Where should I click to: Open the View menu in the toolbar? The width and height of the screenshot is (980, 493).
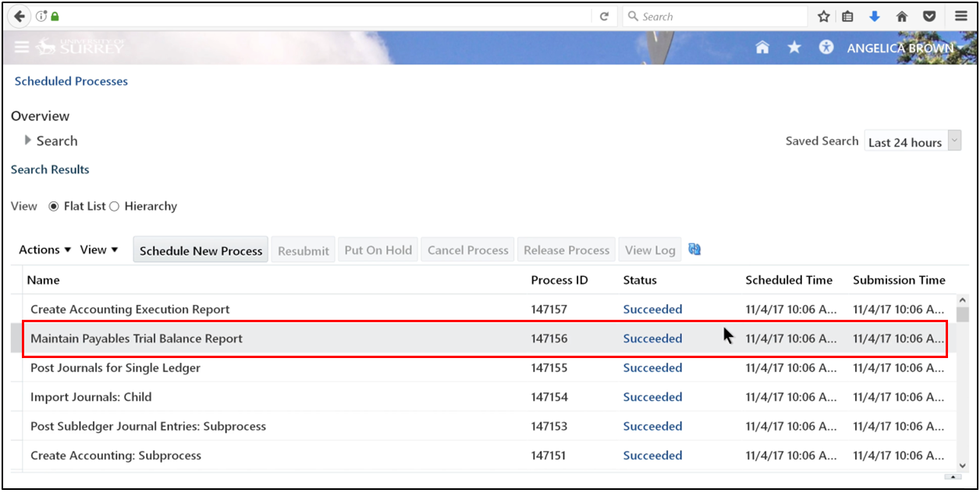(98, 249)
